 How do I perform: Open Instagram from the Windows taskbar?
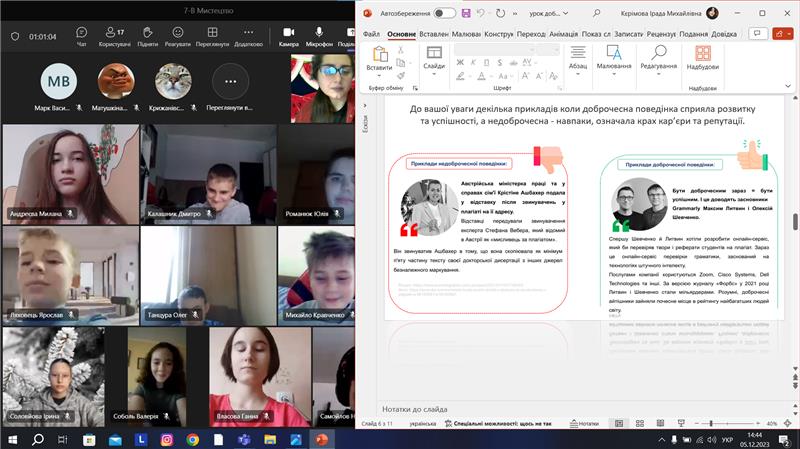click(166, 439)
